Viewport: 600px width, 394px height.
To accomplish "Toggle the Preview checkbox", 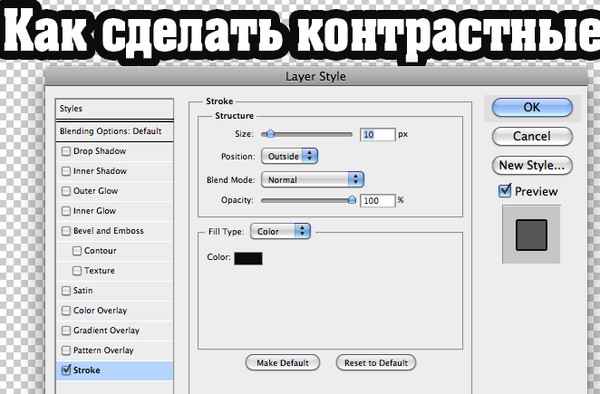I will pos(505,190).
